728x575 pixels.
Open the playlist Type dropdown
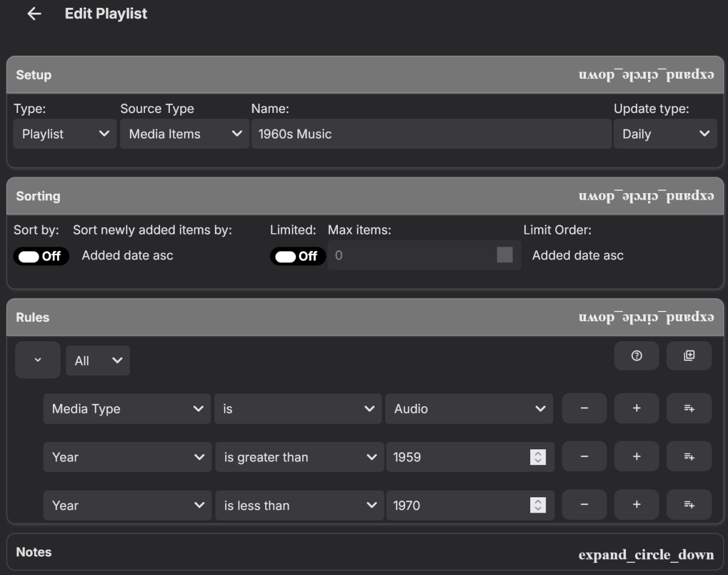(65, 134)
